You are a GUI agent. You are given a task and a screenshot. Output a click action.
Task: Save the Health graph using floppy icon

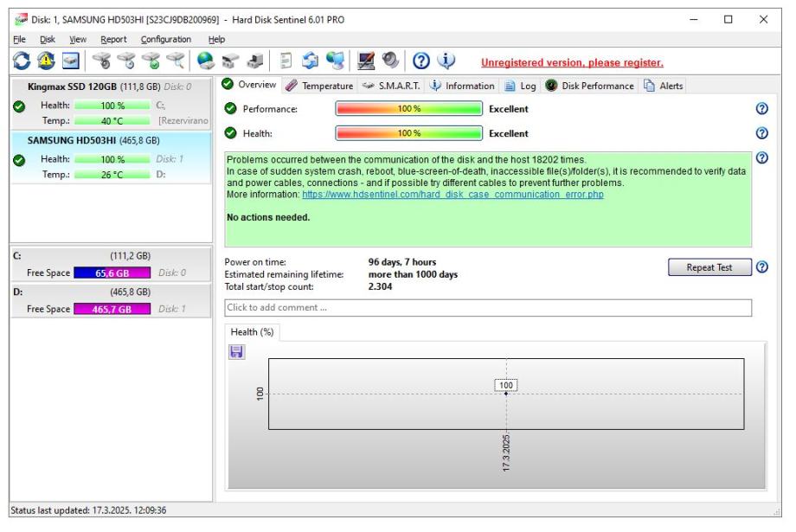[x=236, y=352]
